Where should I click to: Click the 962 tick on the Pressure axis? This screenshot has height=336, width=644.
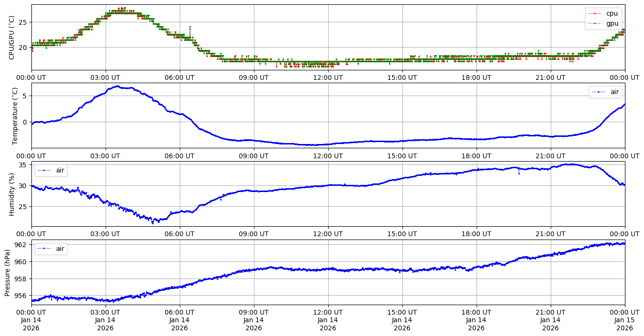pos(22,245)
